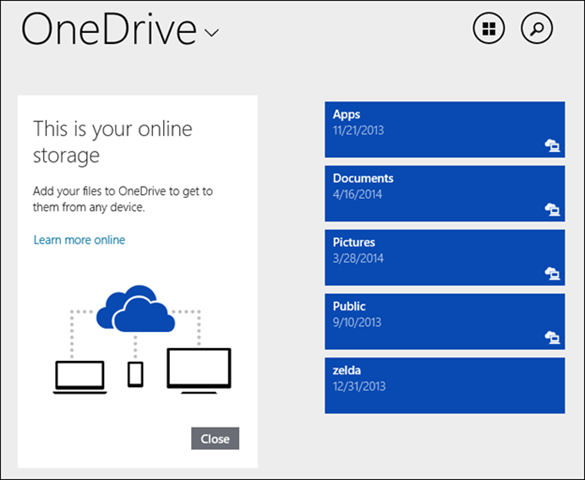Click the OneDrive cloud illustration

pyautogui.click(x=135, y=309)
